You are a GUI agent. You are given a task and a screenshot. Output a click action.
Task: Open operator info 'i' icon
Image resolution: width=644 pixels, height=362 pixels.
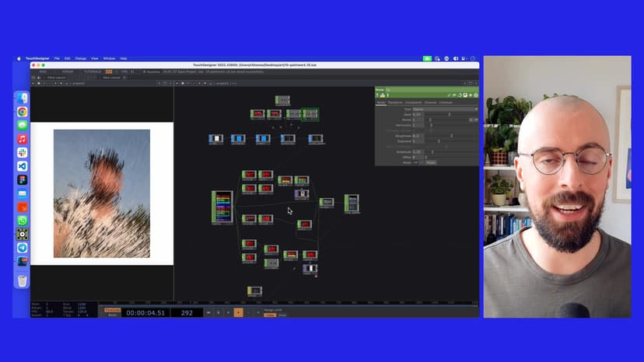tap(387, 95)
